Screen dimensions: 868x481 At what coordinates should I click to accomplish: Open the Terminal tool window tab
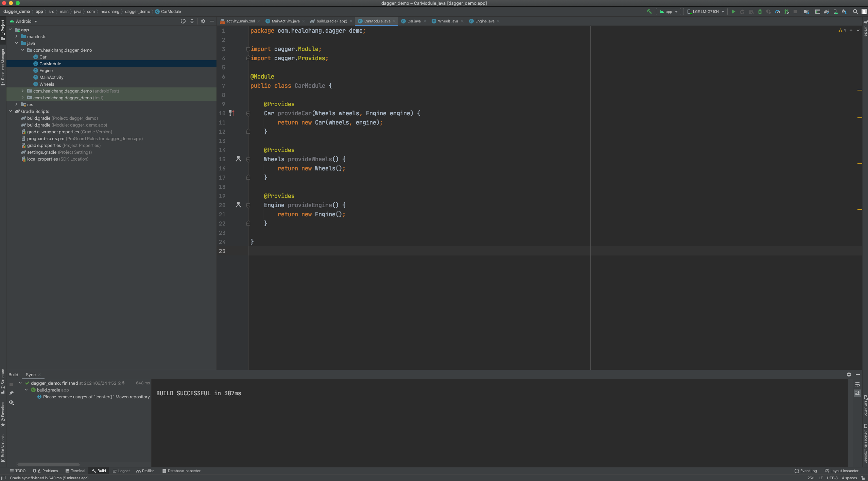click(x=75, y=471)
